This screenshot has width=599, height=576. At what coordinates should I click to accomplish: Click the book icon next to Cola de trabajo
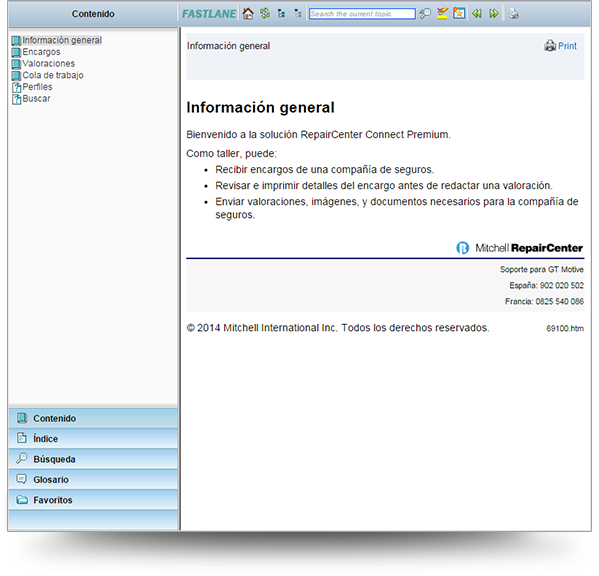[16, 76]
